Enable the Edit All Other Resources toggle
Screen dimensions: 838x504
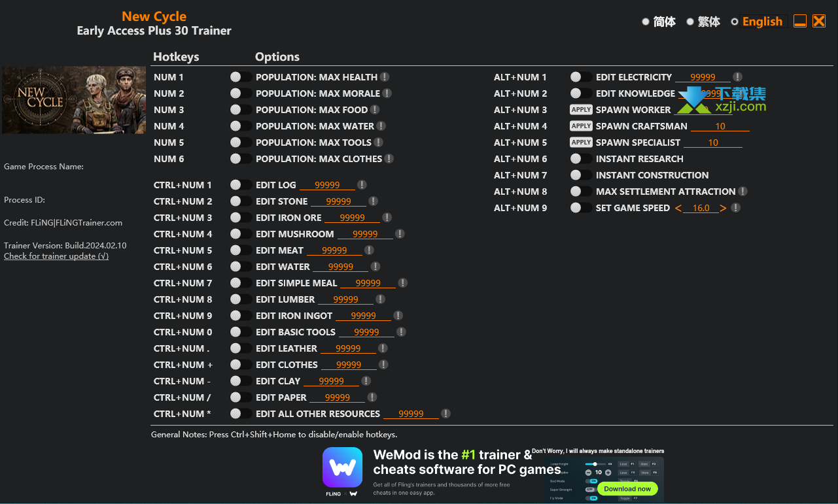240,414
